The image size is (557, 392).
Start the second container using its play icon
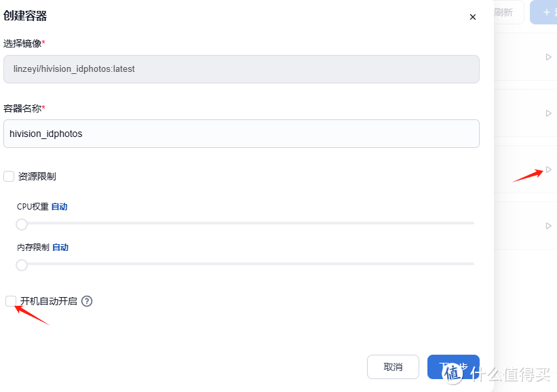(x=548, y=113)
